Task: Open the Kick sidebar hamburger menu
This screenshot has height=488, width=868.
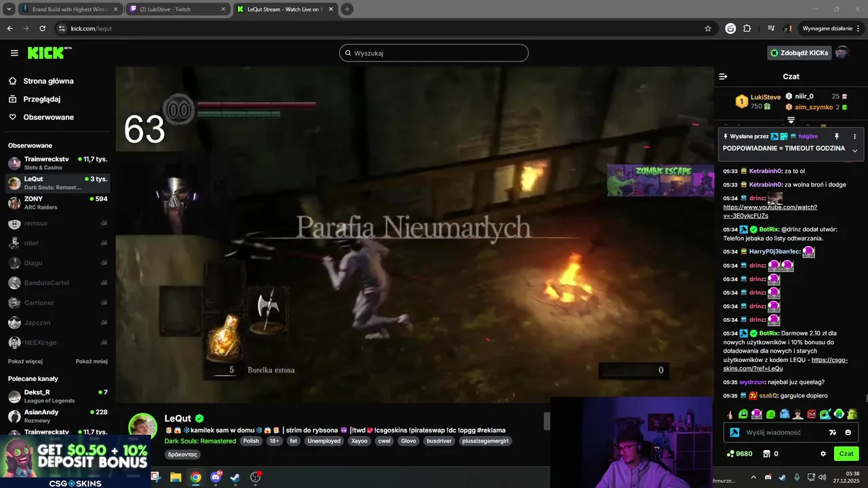Action: point(14,53)
